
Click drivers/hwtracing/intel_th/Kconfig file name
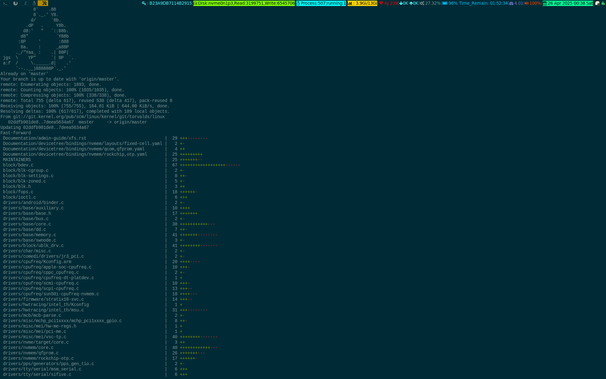pos(46,305)
